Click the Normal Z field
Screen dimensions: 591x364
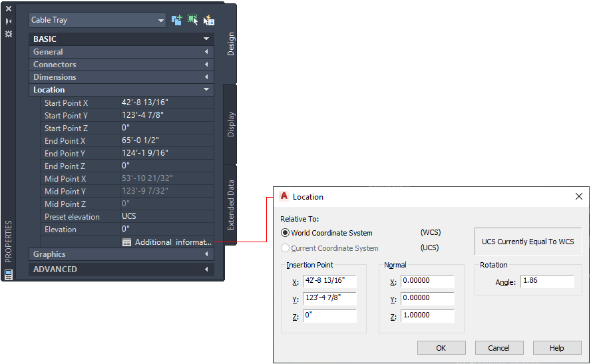427,316
